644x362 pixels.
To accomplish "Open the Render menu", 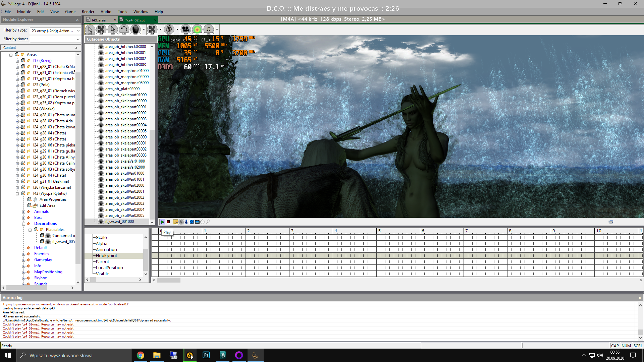I will click(x=88, y=11).
